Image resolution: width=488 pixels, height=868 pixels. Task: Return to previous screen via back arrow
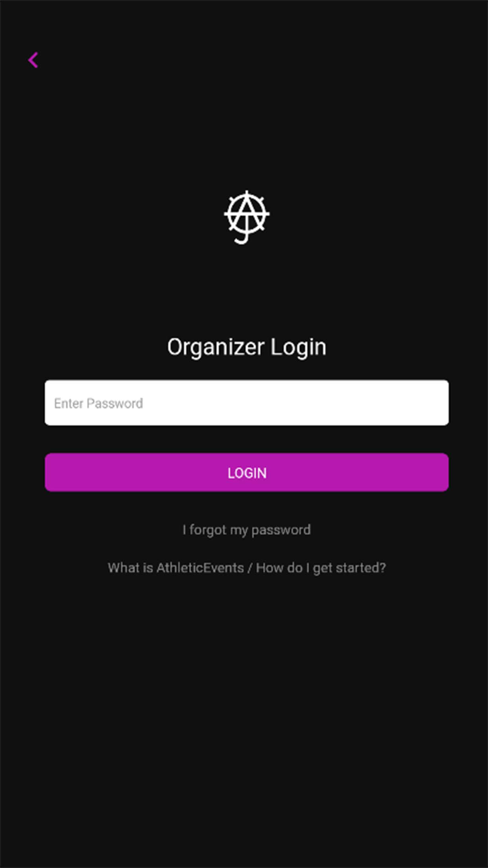pos(33,60)
